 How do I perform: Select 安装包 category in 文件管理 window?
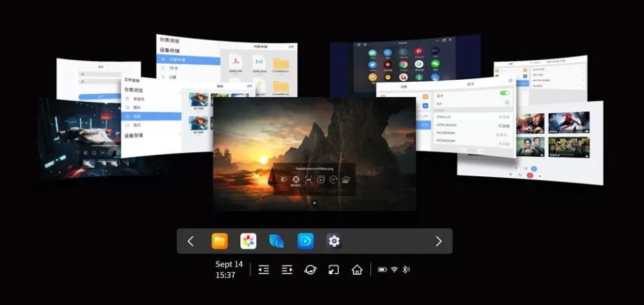[x=151, y=99]
